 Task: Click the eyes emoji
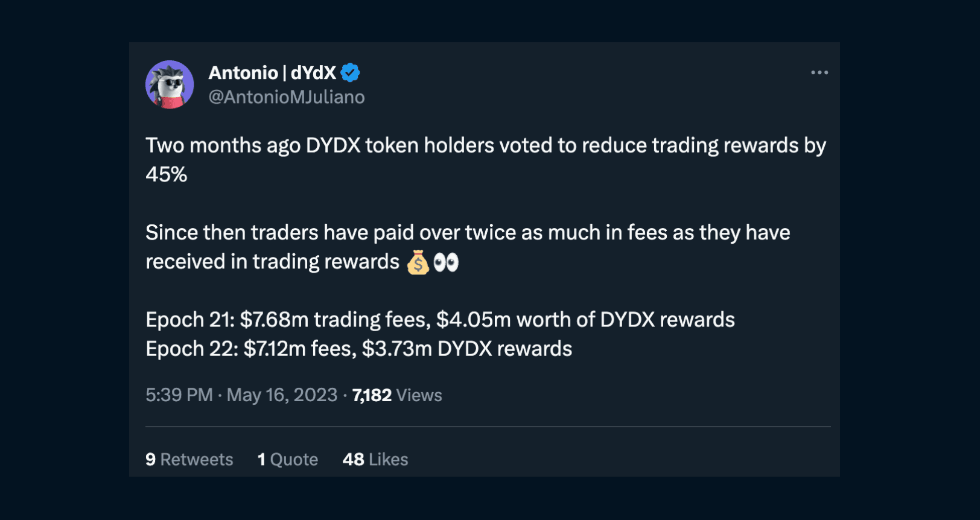tap(446, 262)
